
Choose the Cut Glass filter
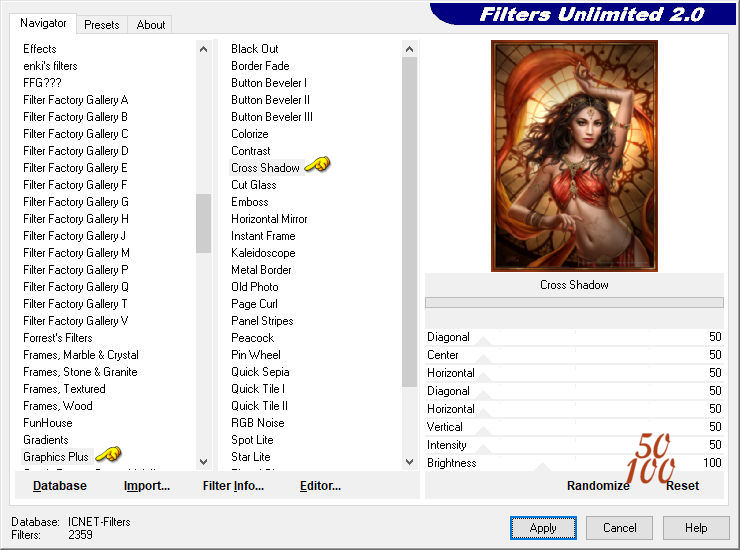253,185
